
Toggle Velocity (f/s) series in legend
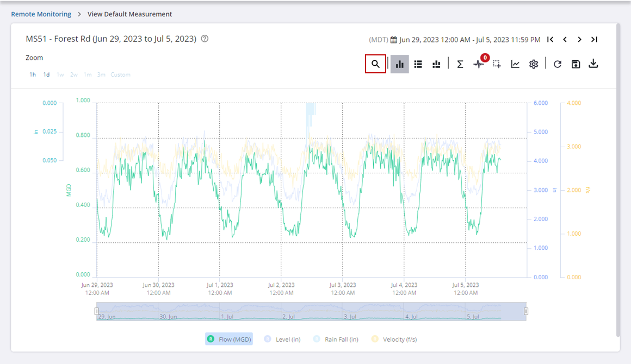(394, 339)
